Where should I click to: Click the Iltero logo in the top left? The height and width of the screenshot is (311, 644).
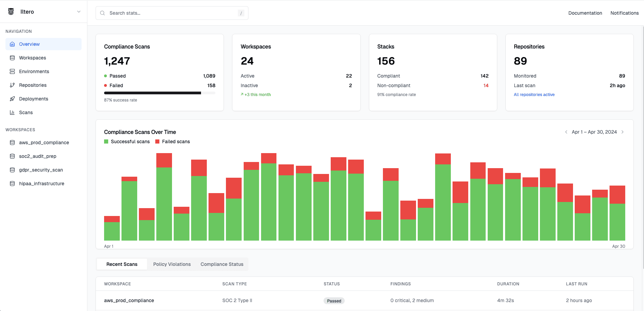(x=11, y=11)
